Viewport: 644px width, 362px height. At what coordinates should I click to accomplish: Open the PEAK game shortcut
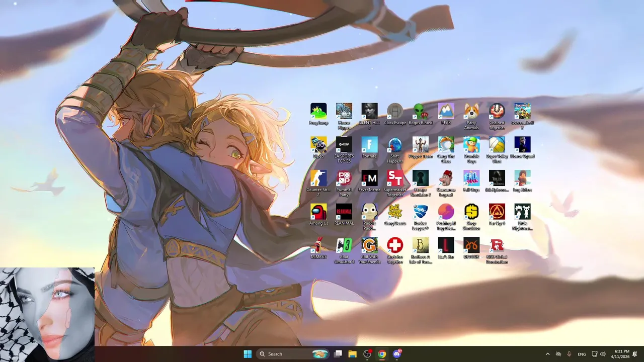(x=446, y=114)
